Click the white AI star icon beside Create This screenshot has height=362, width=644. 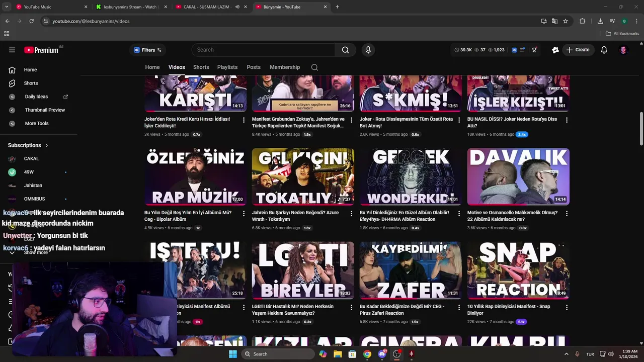click(555, 50)
